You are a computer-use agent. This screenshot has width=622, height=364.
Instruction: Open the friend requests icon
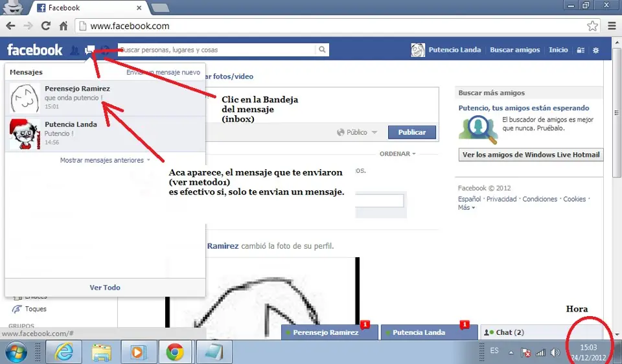pos(74,50)
